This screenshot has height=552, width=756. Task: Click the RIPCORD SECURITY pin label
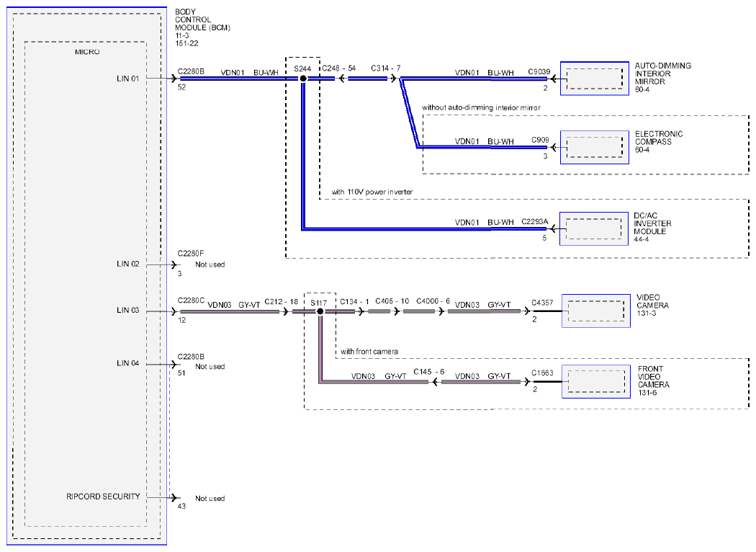(x=103, y=497)
